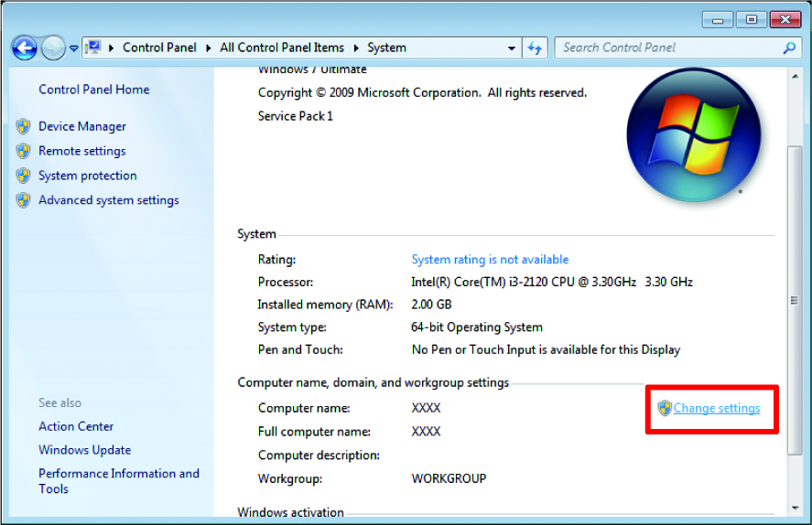Screen dimensions: 812x525
Task: Select All Control Panel Items breadcrumb
Action: pos(282,48)
